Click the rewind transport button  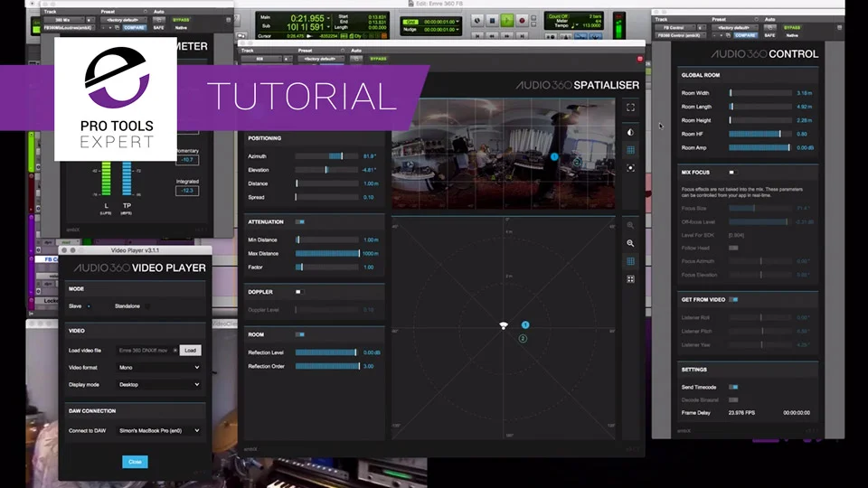pos(492,36)
